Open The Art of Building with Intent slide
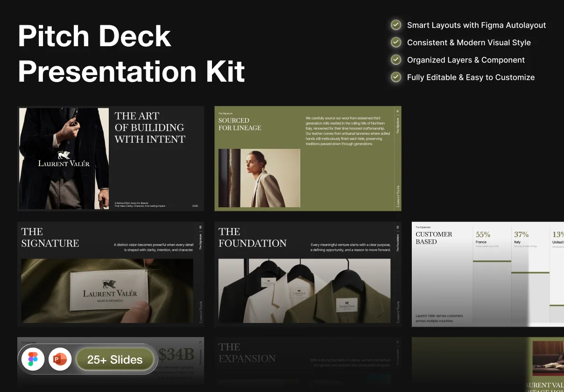Screen dimensions: 564x392 111,159
